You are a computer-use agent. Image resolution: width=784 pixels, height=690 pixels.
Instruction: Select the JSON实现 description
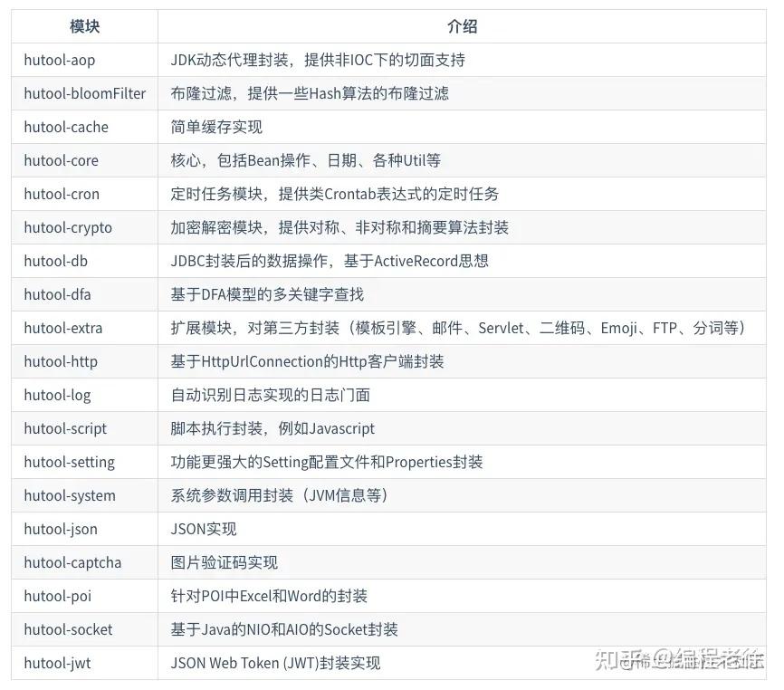204,529
